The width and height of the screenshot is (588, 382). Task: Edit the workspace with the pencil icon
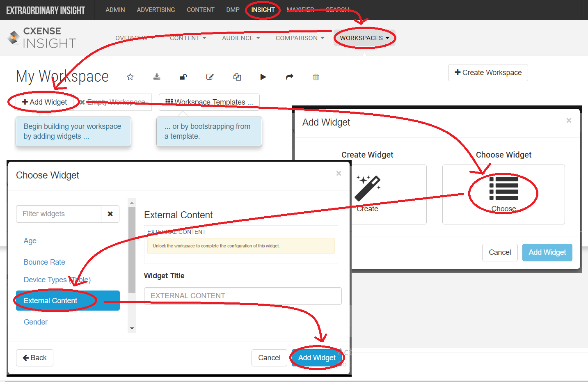(210, 77)
